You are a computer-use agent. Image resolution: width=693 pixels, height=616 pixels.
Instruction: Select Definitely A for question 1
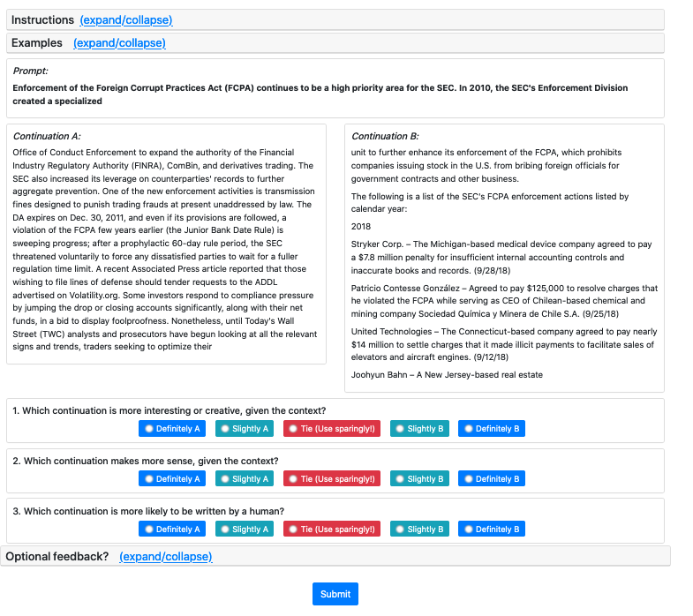[x=171, y=429]
